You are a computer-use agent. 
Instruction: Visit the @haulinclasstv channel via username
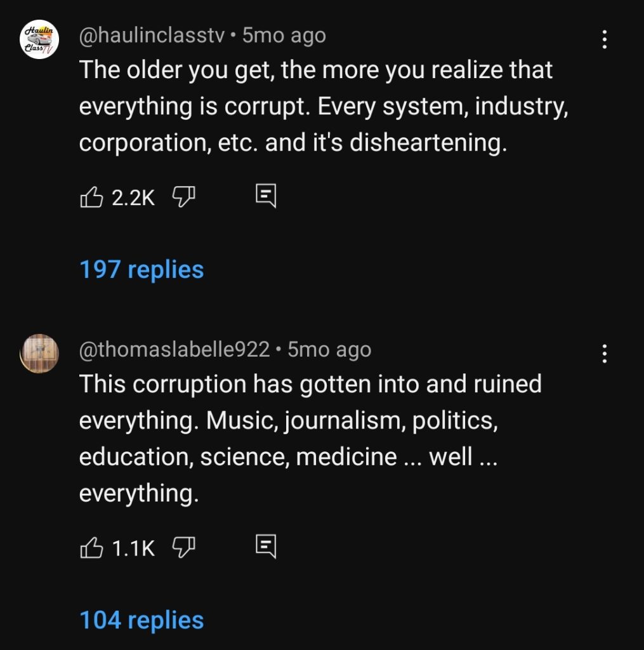[x=152, y=36]
